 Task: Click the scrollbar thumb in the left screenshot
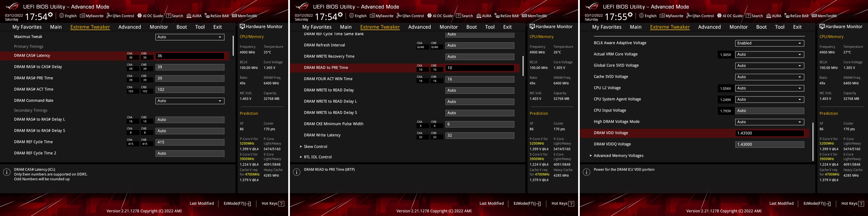coord(233,46)
